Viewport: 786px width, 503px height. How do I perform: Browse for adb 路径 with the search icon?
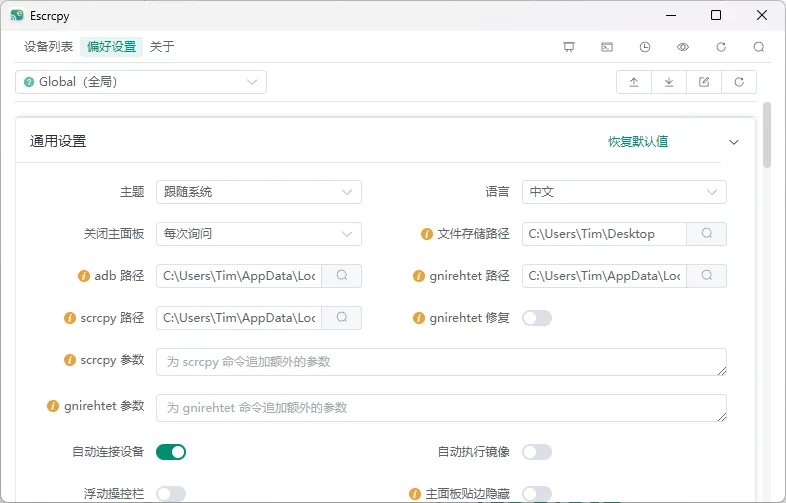pyautogui.click(x=341, y=276)
